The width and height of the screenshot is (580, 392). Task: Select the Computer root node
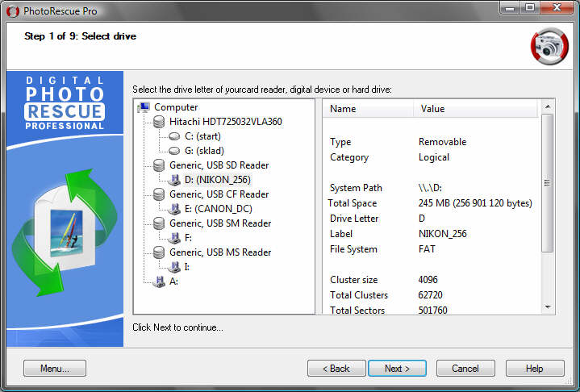176,107
